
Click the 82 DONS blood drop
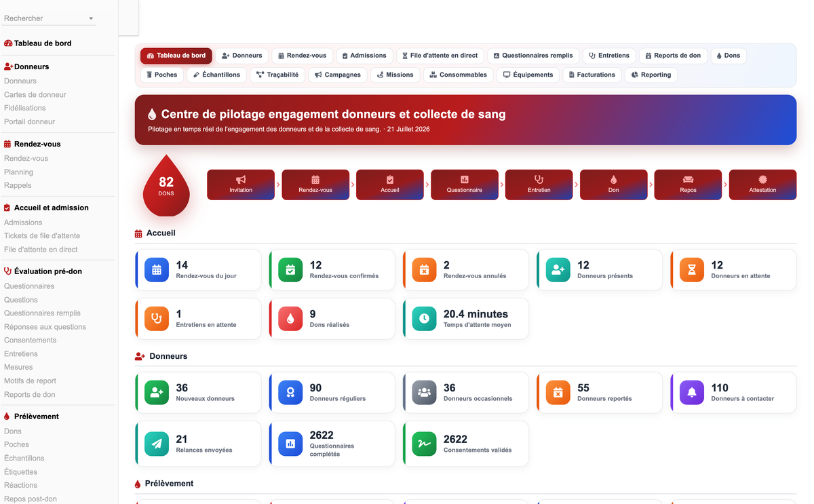tap(166, 185)
